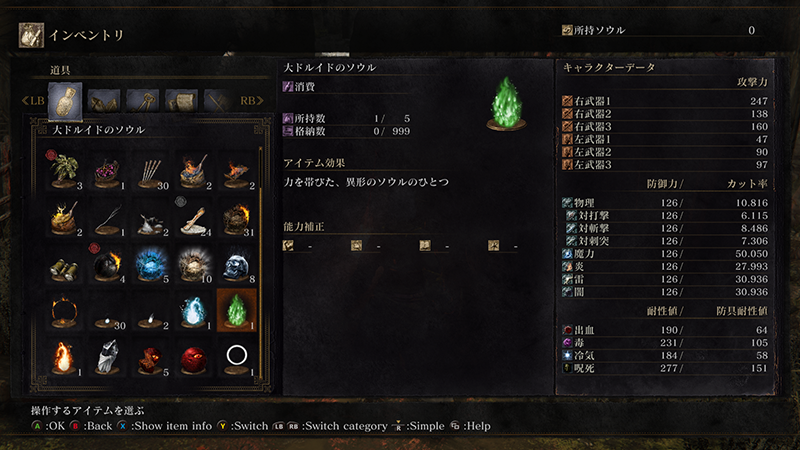Select the bone shard item with count 24
The height and width of the screenshot is (450, 800).
(x=193, y=217)
